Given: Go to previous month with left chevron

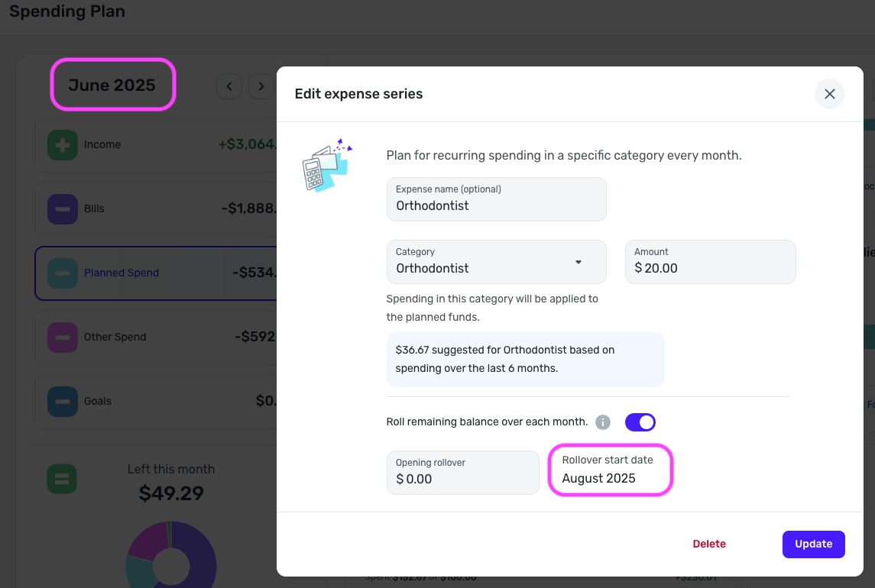Looking at the screenshot, I should 229,86.
